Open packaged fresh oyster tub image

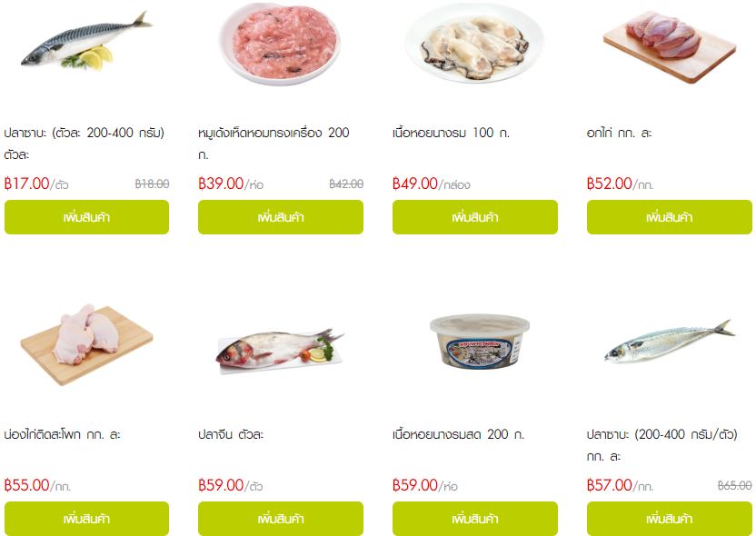pyautogui.click(x=480, y=342)
